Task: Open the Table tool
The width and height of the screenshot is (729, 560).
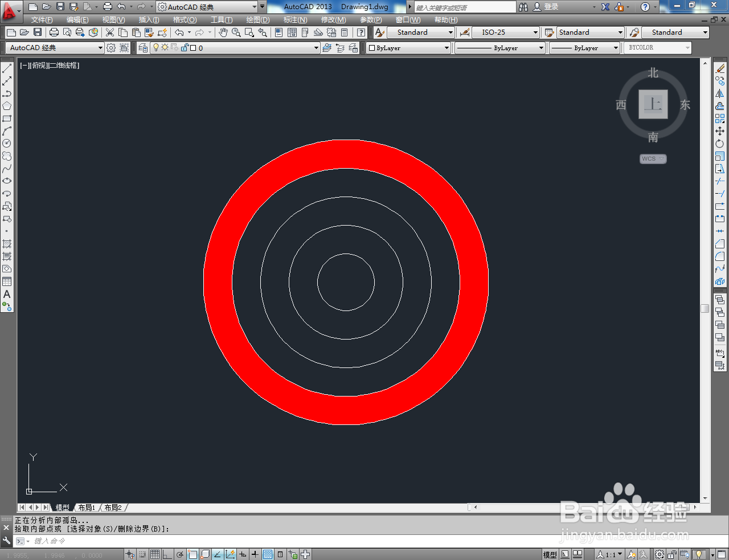Action: point(7,281)
